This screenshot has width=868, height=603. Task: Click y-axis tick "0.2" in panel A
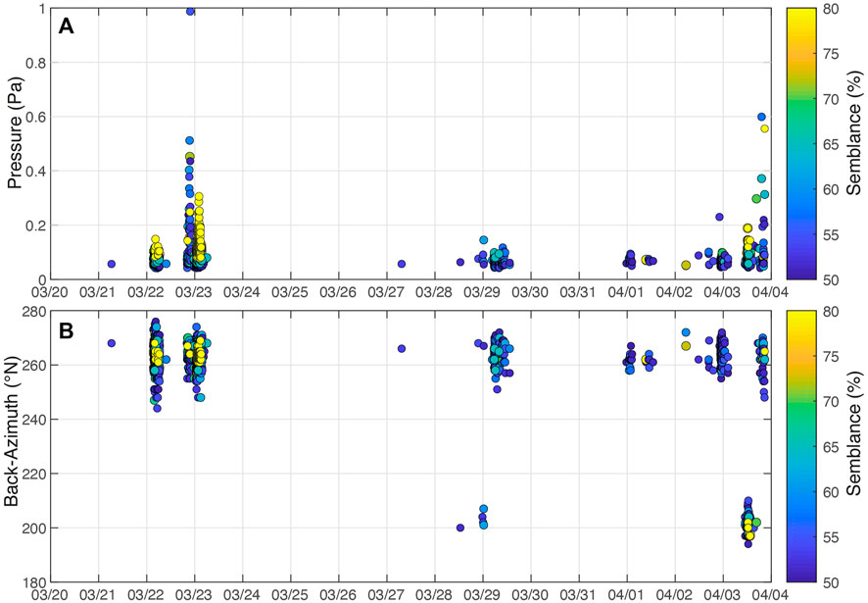(x=34, y=226)
